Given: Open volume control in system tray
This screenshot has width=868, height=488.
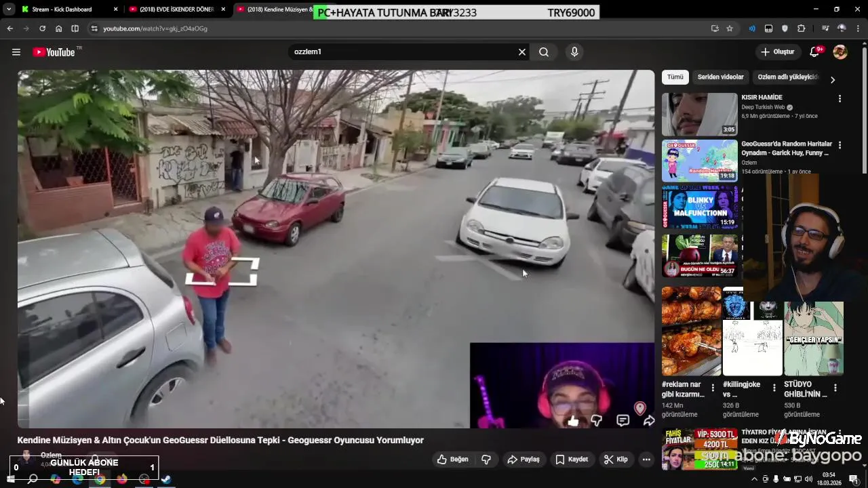Looking at the screenshot, I should [808, 479].
